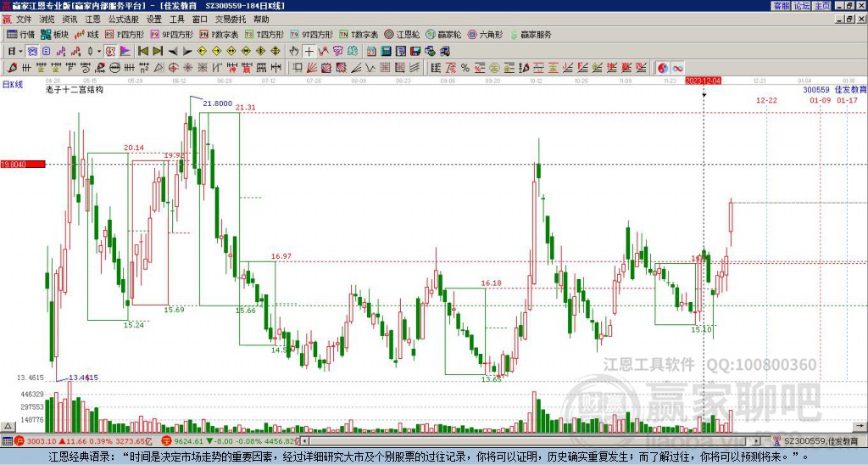This screenshot has height=465, width=868.
Task: Toggle the infinity loop icon
Action: 677,68
